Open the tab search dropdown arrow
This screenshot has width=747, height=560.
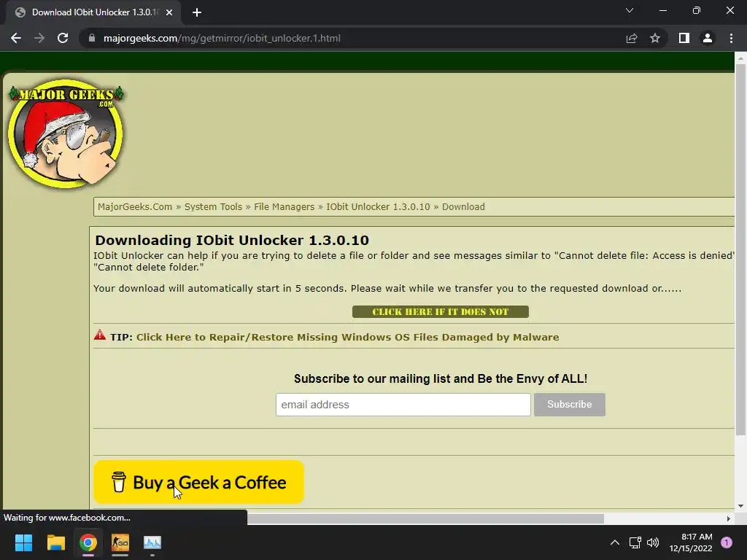tap(630, 10)
